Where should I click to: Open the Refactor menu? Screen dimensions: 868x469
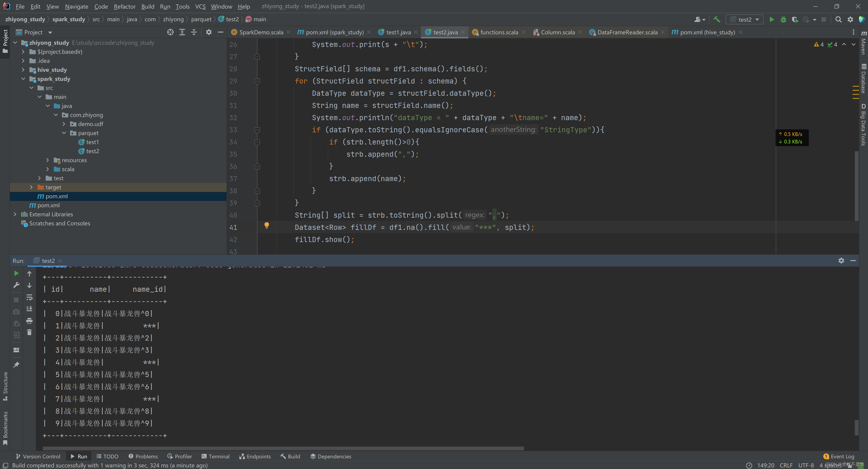pyautogui.click(x=125, y=6)
